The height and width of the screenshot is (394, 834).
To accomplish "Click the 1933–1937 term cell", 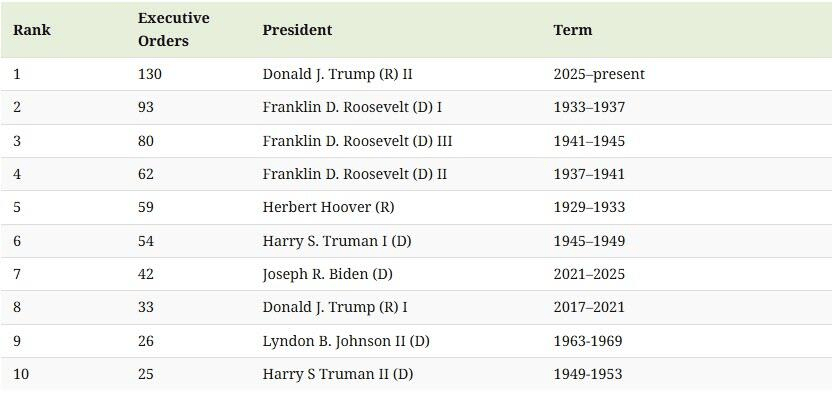I will 589,107.
